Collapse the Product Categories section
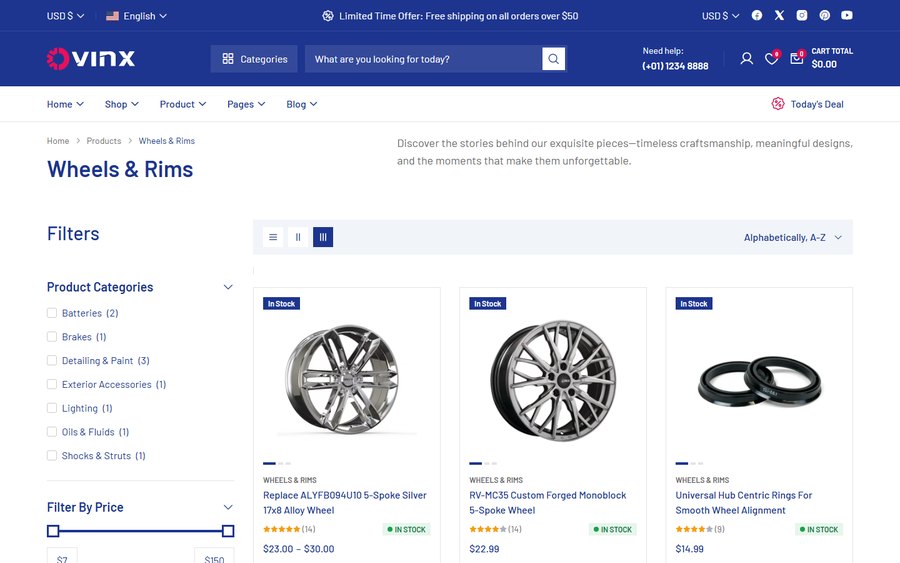The height and width of the screenshot is (563, 900). [x=228, y=287]
